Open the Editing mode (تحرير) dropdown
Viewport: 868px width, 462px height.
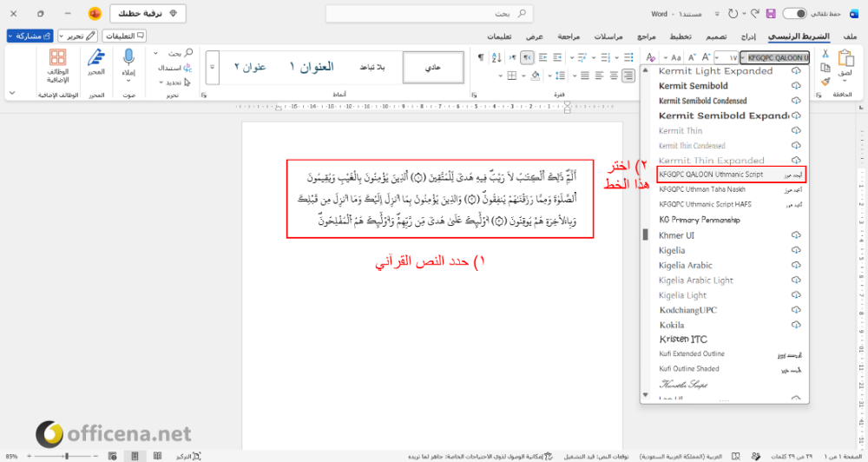(77, 36)
